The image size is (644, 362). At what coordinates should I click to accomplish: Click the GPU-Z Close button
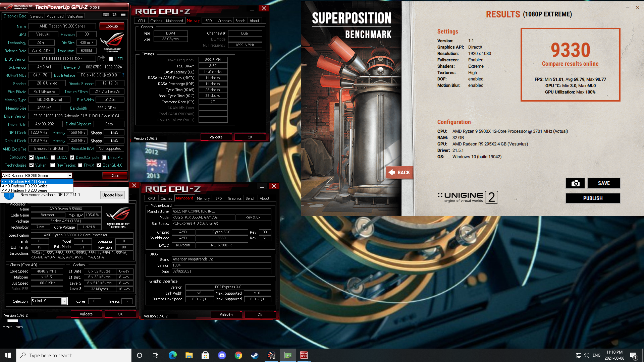point(115,176)
